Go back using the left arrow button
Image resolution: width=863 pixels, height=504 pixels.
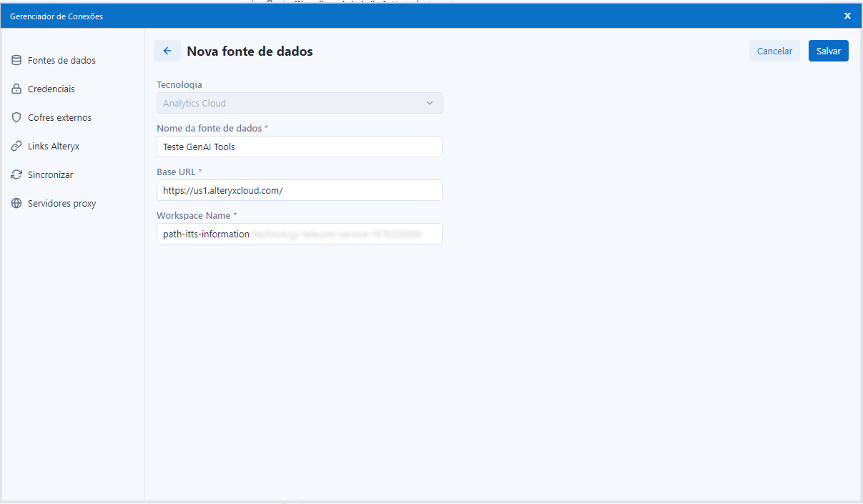coord(167,51)
